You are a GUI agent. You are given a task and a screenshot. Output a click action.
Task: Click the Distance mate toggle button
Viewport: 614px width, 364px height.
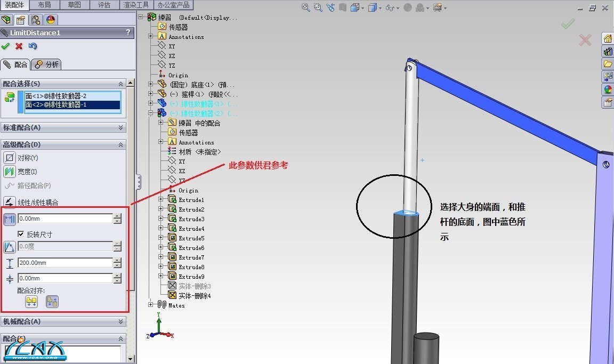point(10,219)
